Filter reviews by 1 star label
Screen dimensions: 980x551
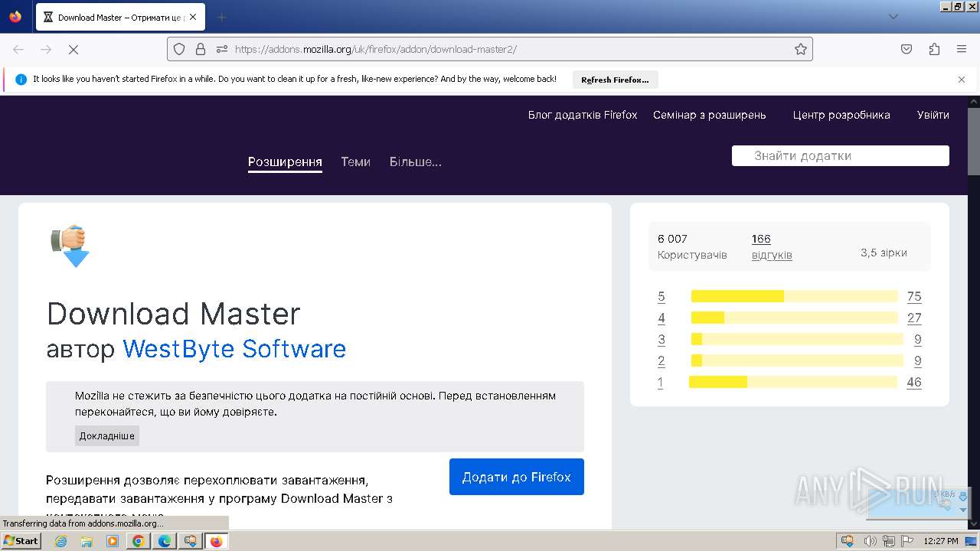click(660, 383)
